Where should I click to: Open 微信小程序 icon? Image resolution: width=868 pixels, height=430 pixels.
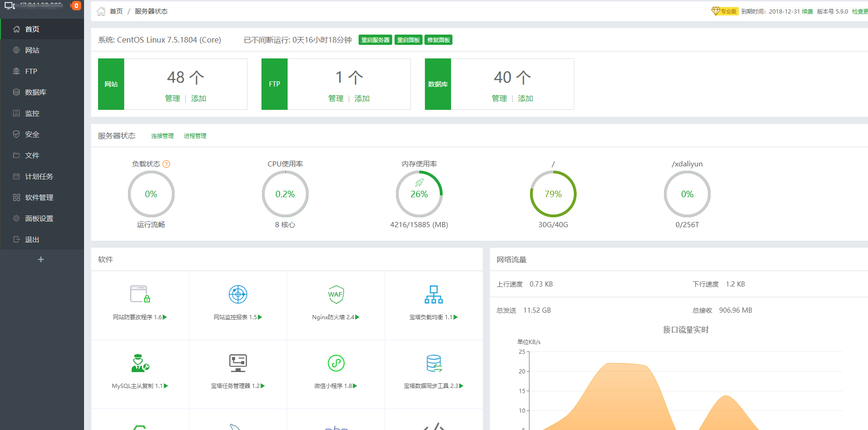[x=336, y=363]
